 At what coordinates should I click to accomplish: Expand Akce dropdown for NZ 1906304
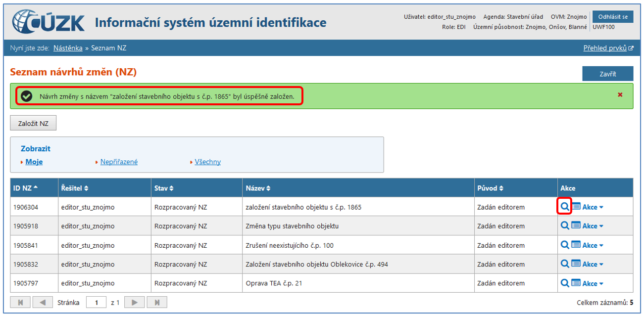click(593, 207)
